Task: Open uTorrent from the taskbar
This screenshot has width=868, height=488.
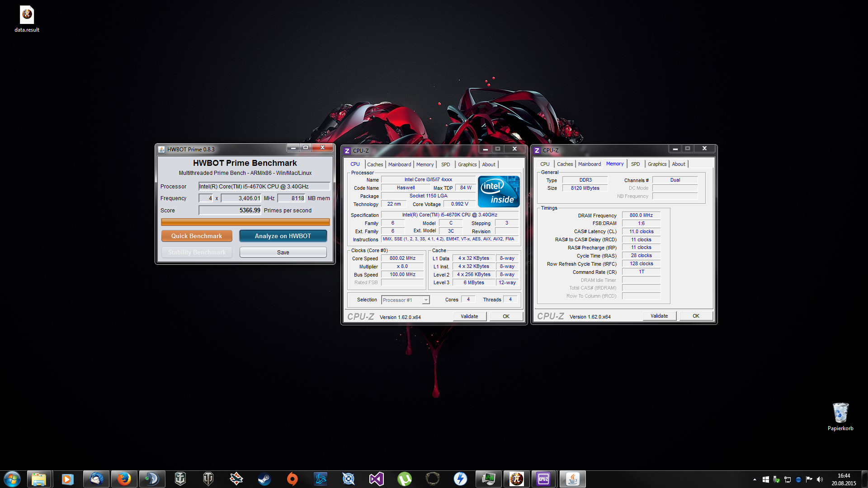Action: click(x=405, y=479)
